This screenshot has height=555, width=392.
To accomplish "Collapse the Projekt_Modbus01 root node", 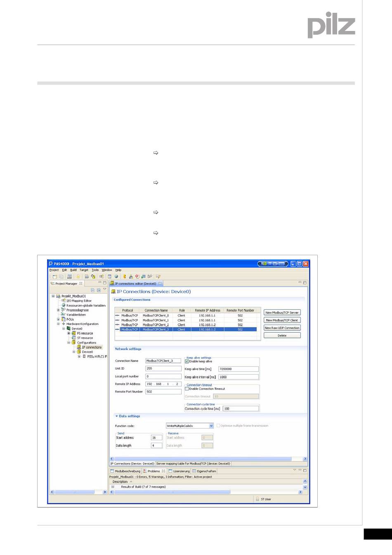I will click(x=53, y=296).
